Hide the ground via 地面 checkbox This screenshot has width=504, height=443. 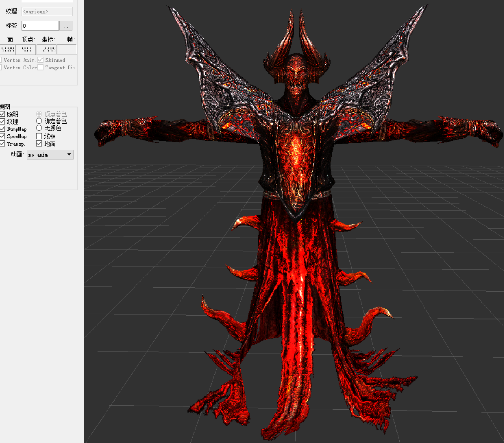coord(39,144)
